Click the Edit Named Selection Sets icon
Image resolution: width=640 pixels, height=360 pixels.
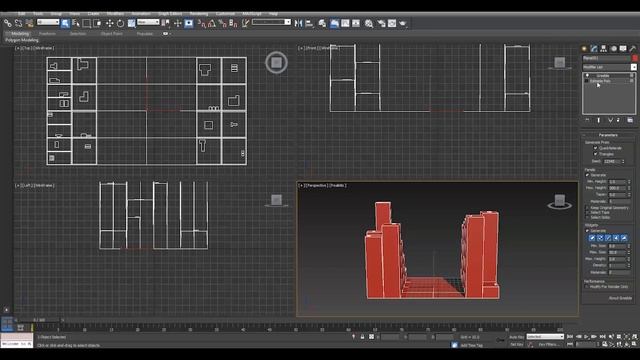[245, 23]
